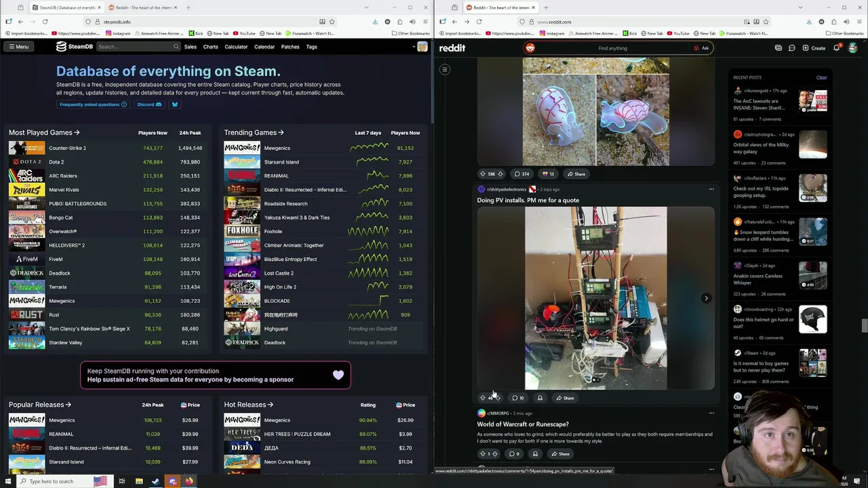Share the sea slug post
This screenshot has width=868, height=488.
click(x=576, y=174)
